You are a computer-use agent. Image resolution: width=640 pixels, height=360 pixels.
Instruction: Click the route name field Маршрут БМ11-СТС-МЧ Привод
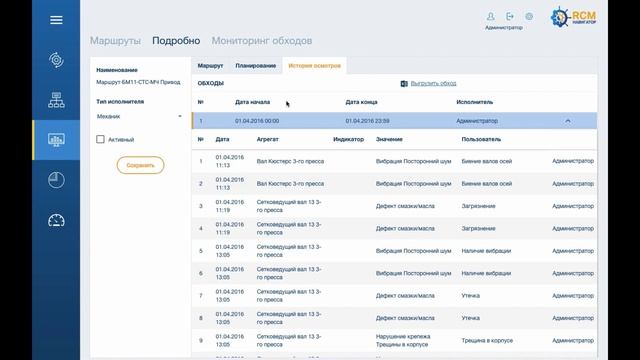point(138,82)
